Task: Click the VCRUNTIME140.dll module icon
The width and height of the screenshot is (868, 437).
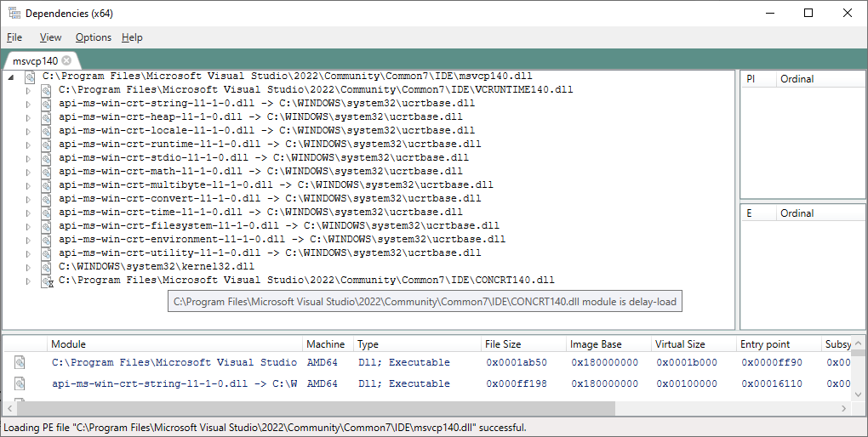Action: tap(47, 90)
